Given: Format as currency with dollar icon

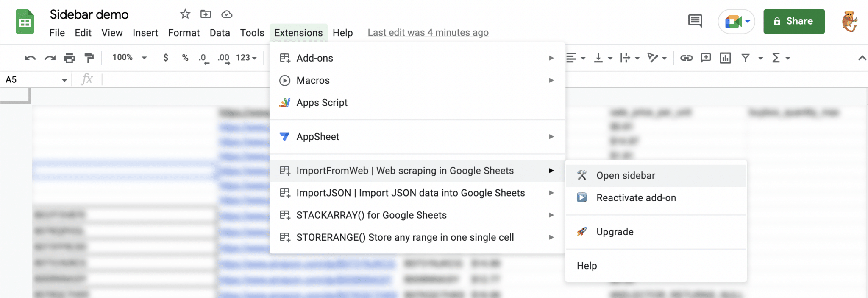Looking at the screenshot, I should (166, 58).
